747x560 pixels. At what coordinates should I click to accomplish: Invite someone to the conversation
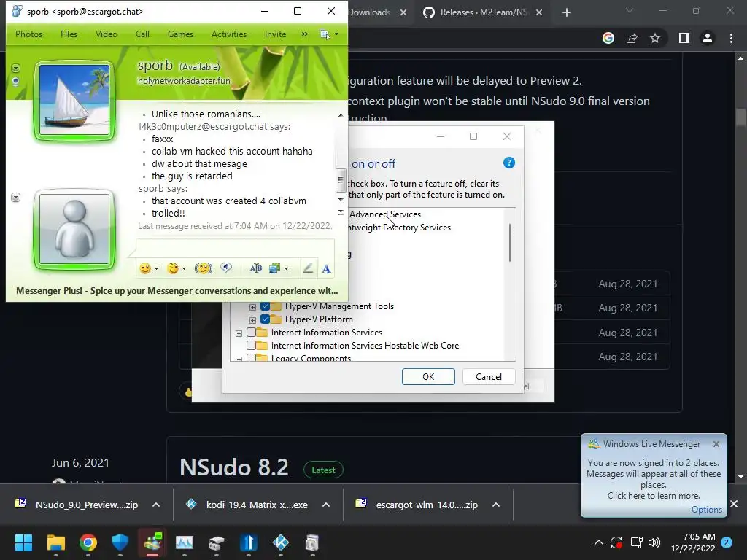point(275,34)
